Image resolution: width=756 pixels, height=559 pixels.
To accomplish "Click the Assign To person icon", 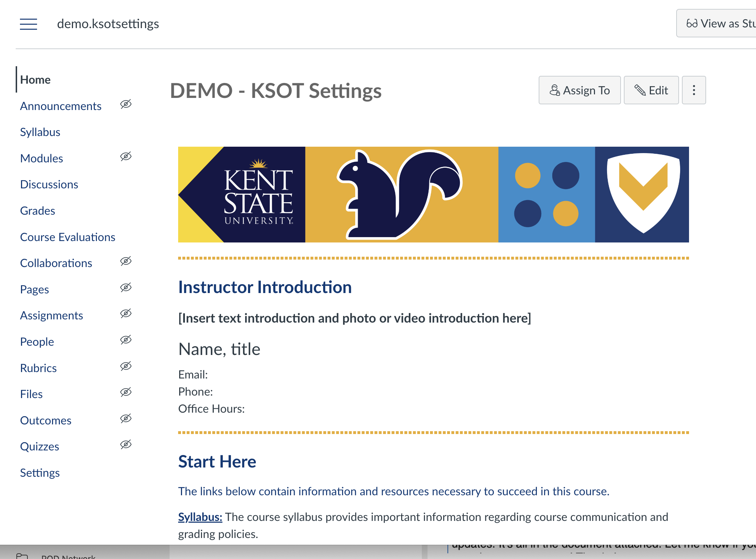I will 554,90.
